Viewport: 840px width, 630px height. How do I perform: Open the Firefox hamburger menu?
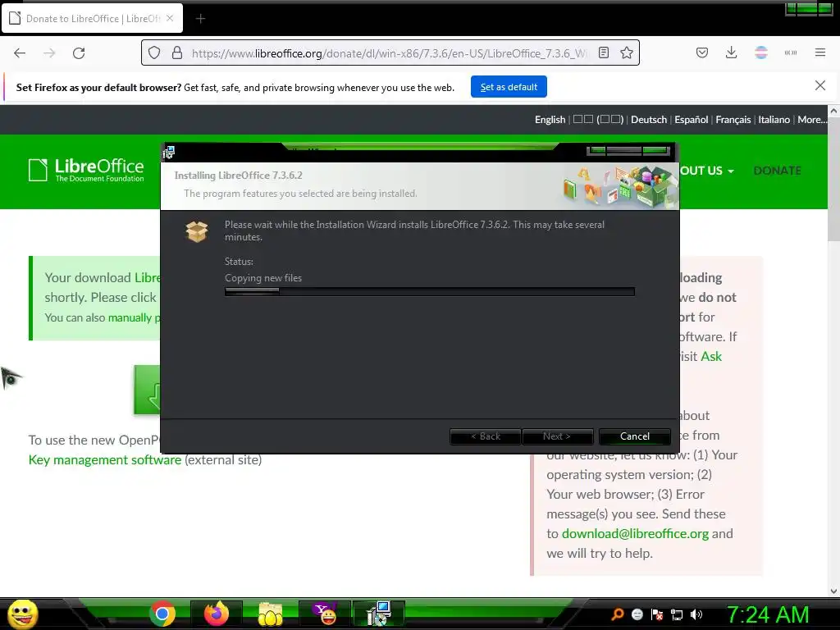820,52
